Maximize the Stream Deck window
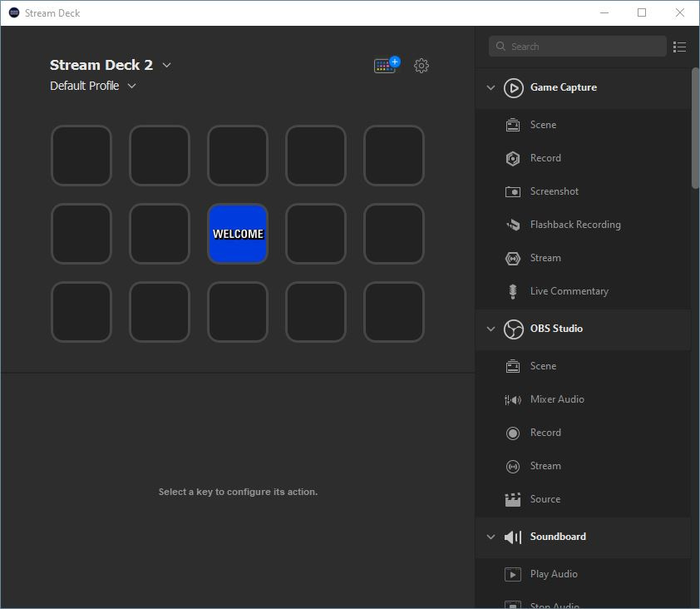Image resolution: width=700 pixels, height=609 pixels. pos(642,12)
